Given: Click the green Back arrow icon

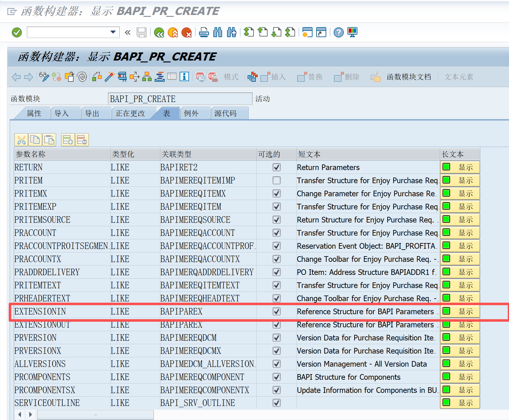Looking at the screenshot, I should coord(159,32).
